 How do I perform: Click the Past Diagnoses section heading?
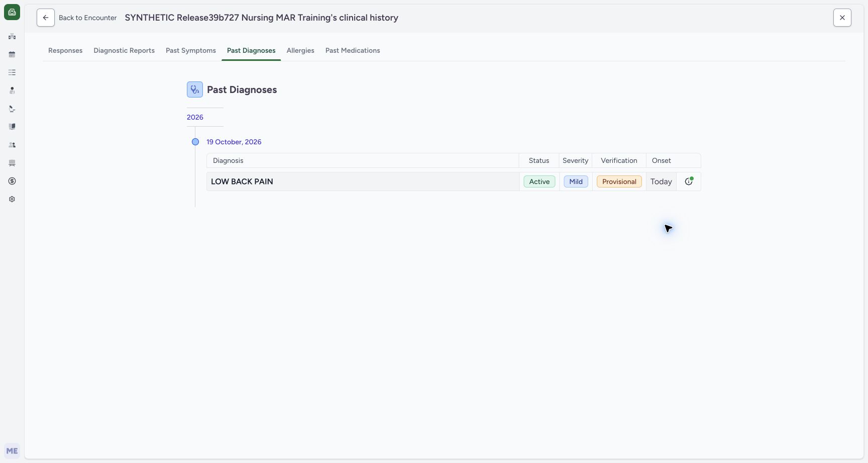pyautogui.click(x=242, y=89)
